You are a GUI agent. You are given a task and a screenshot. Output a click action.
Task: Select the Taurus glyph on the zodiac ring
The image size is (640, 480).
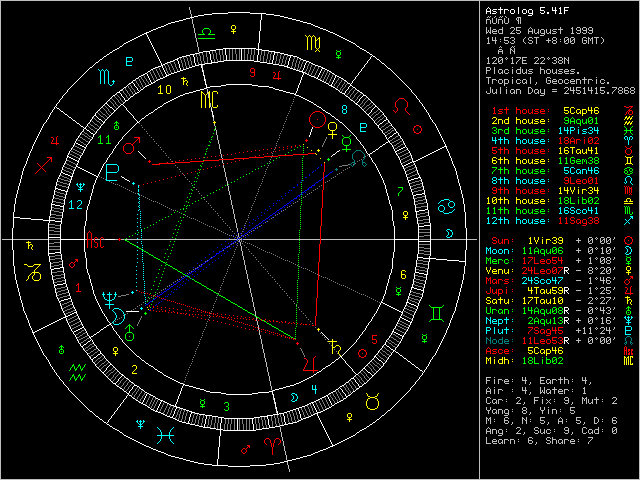pos(371,402)
